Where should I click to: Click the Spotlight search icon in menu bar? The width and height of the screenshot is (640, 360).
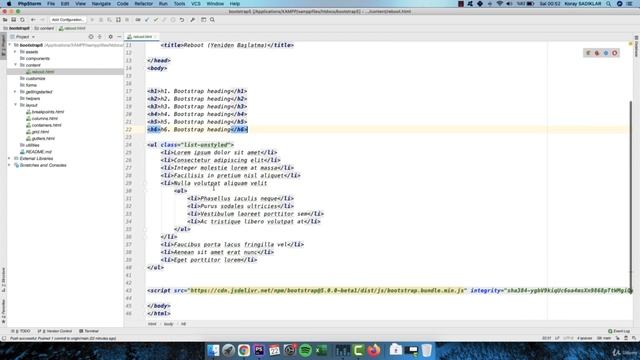point(609,4)
